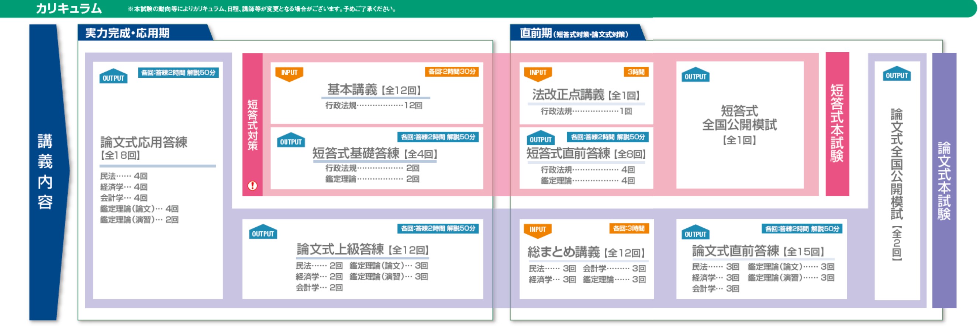This screenshot has height=326, width=980.
Task: Click the OUTPUT icon in the 短答式全国公開模試 box
Action: tap(695, 75)
